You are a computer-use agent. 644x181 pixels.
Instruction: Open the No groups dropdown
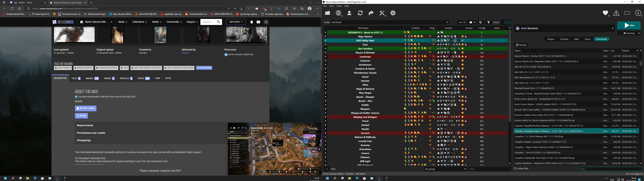pyautogui.click(x=446, y=169)
